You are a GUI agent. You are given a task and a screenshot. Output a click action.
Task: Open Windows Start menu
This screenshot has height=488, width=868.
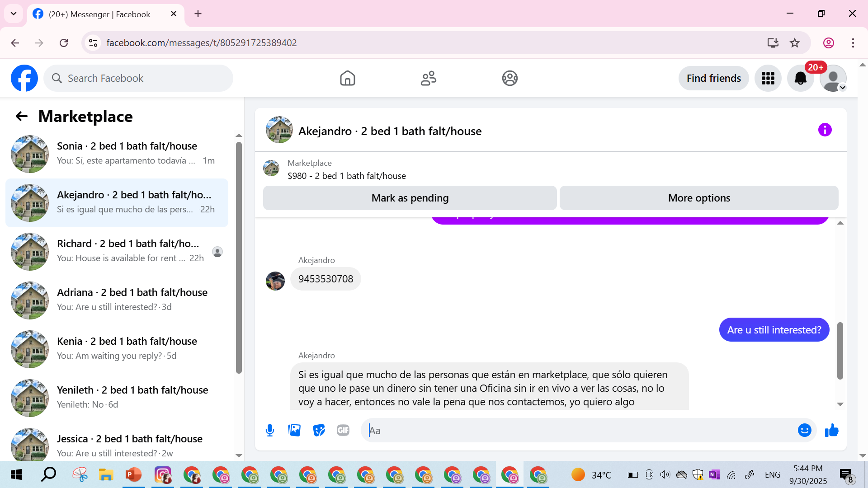pyautogui.click(x=16, y=474)
